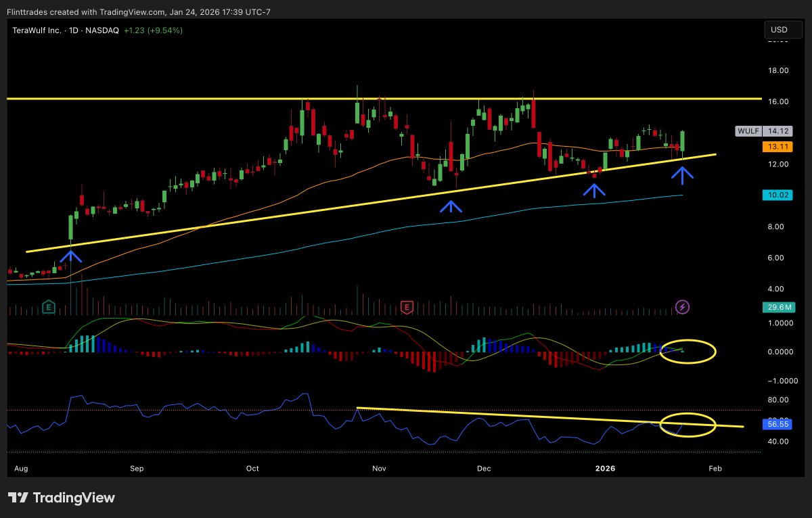Click the Feb label on time axis
Screen dimensions: 812x518
tap(715, 468)
